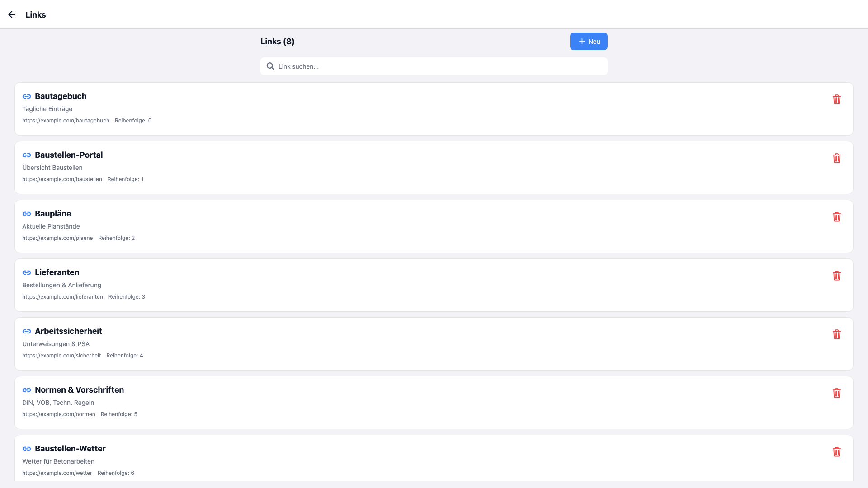Click the magnifier icon in search bar
Image resolution: width=868 pixels, height=488 pixels.
point(270,66)
